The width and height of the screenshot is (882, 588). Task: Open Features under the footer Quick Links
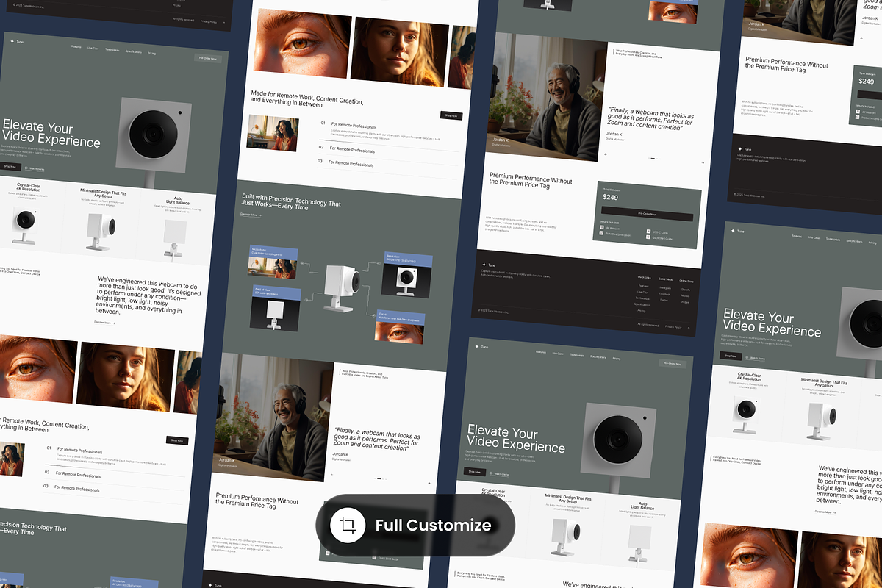click(644, 286)
